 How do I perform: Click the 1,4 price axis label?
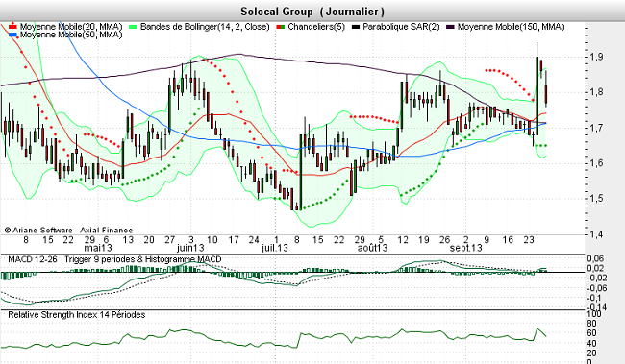tap(596, 233)
